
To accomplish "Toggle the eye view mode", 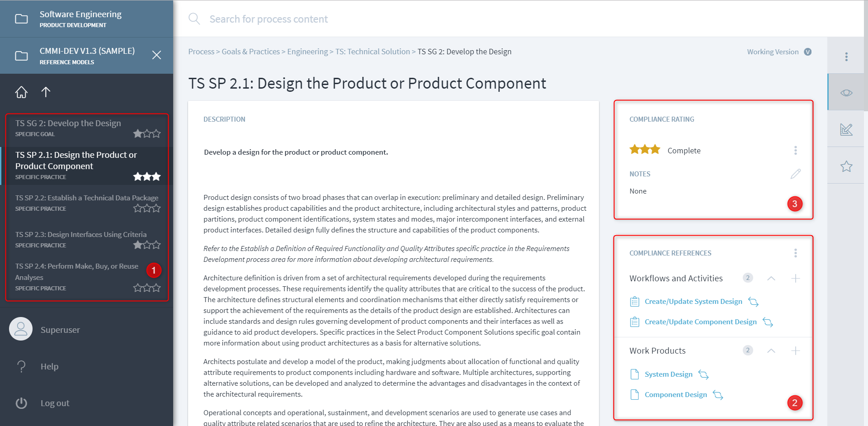I will (846, 93).
